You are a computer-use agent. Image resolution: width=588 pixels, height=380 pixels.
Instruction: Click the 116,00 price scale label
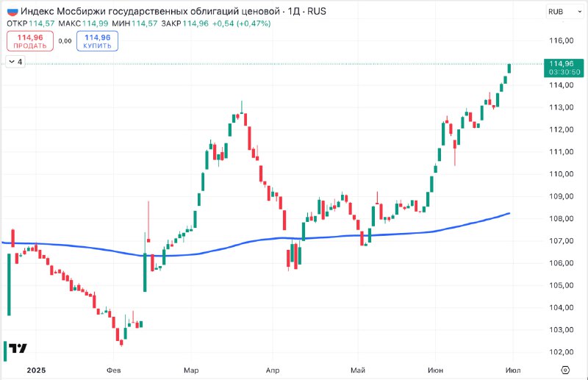point(562,40)
